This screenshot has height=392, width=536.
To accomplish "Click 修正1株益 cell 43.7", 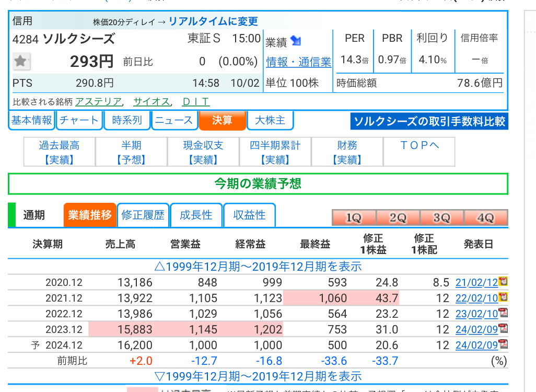I will click(x=374, y=298).
